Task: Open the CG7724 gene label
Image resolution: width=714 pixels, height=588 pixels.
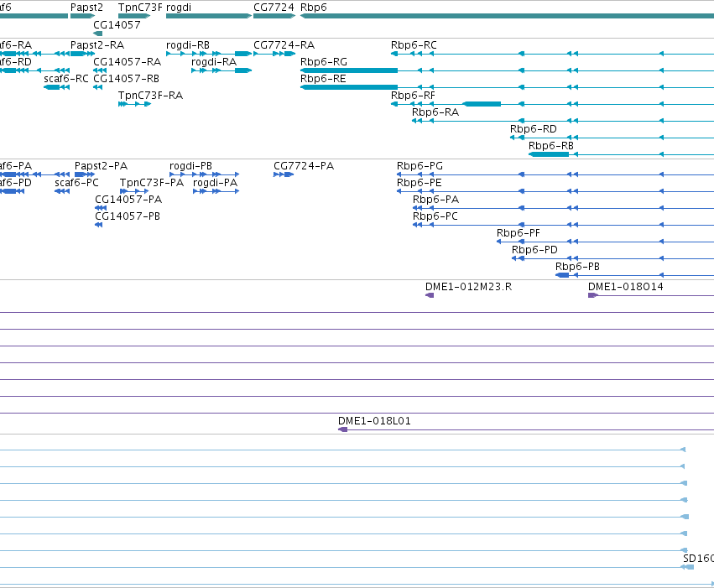Action: click(274, 8)
